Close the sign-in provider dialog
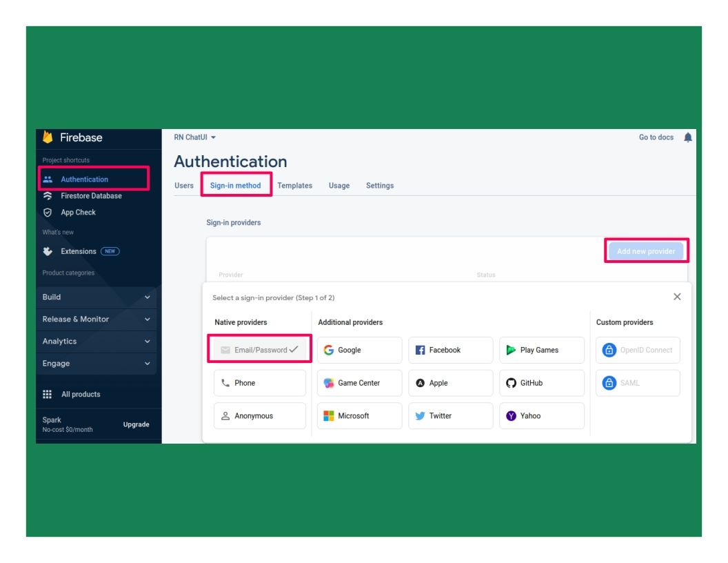 coord(678,297)
